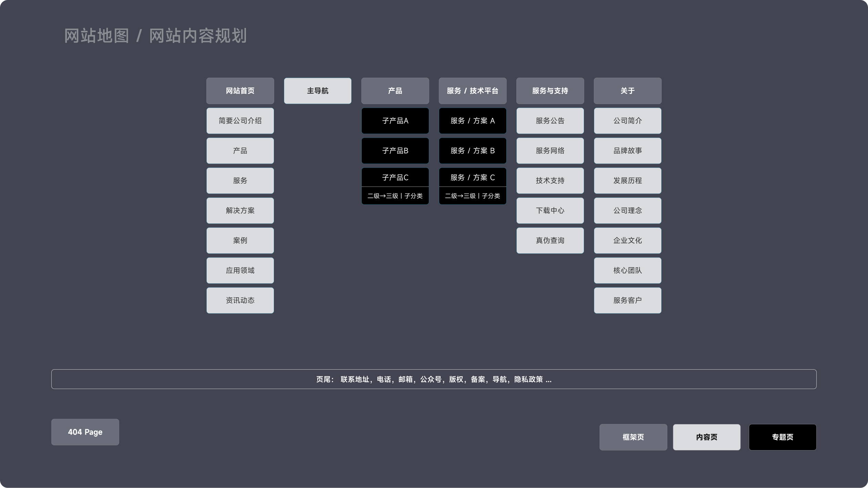Click the 网站首页 header box
868x488 pixels.
[240, 91]
